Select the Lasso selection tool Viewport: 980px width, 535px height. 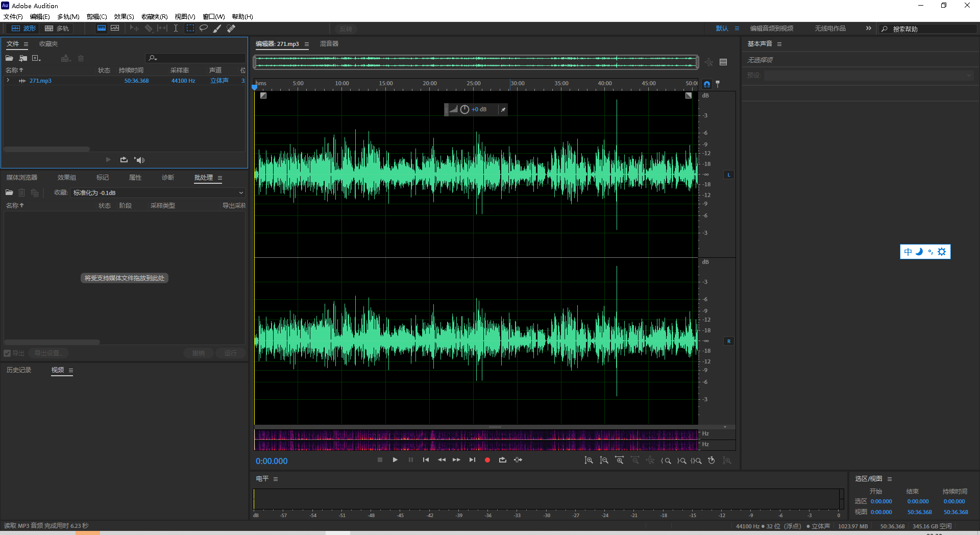pyautogui.click(x=204, y=28)
